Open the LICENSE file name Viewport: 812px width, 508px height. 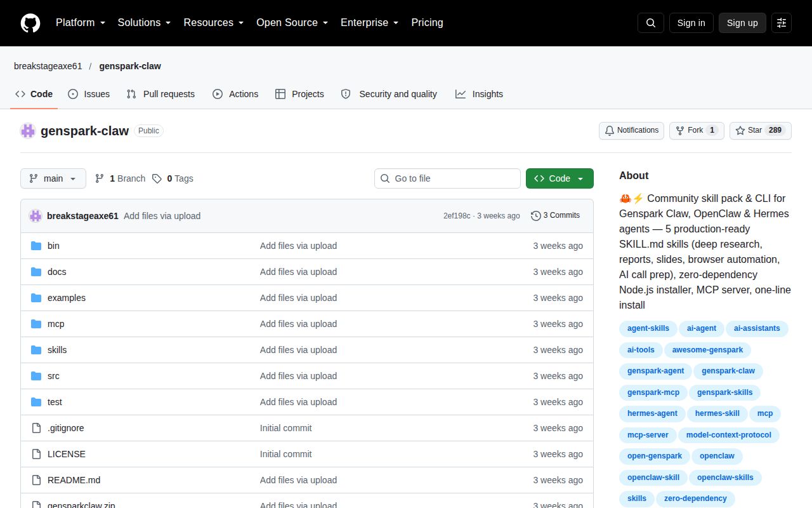[67, 454]
